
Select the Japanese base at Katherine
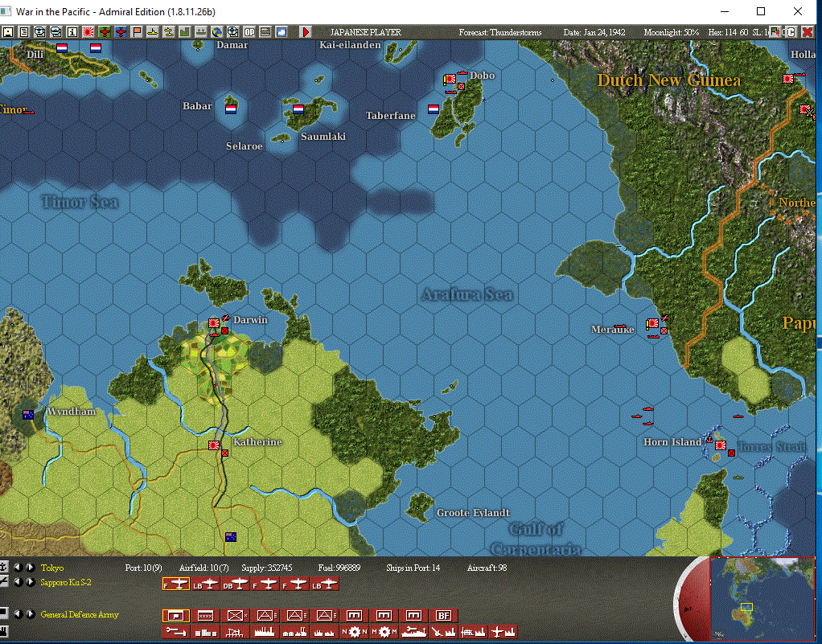[214, 445]
